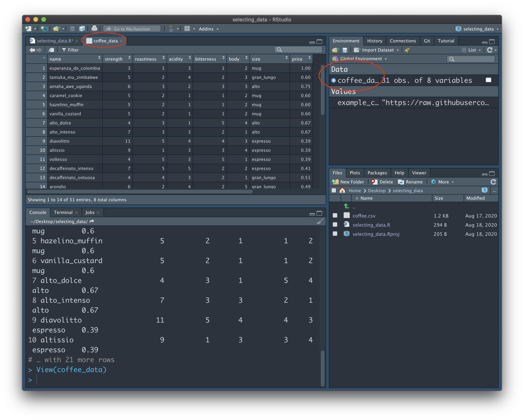Open the selecting_data project dropdown
The image size is (524, 420).
(477, 29)
